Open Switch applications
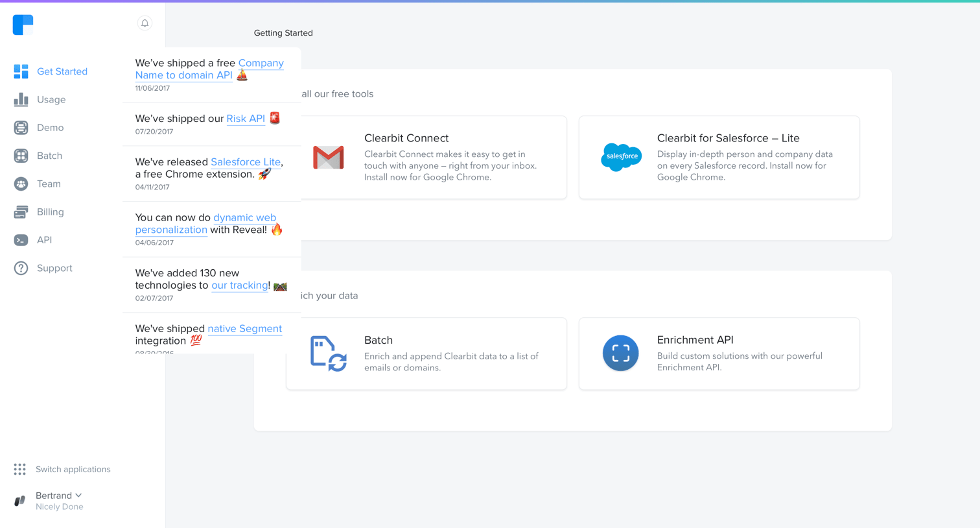 pyautogui.click(x=73, y=469)
